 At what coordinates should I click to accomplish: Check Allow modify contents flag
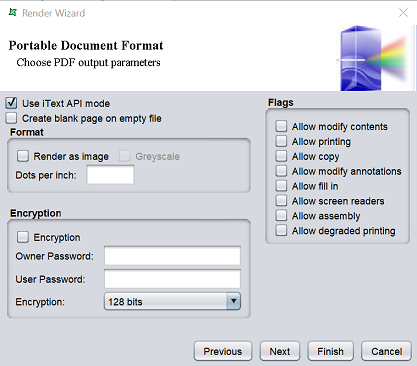tap(281, 126)
